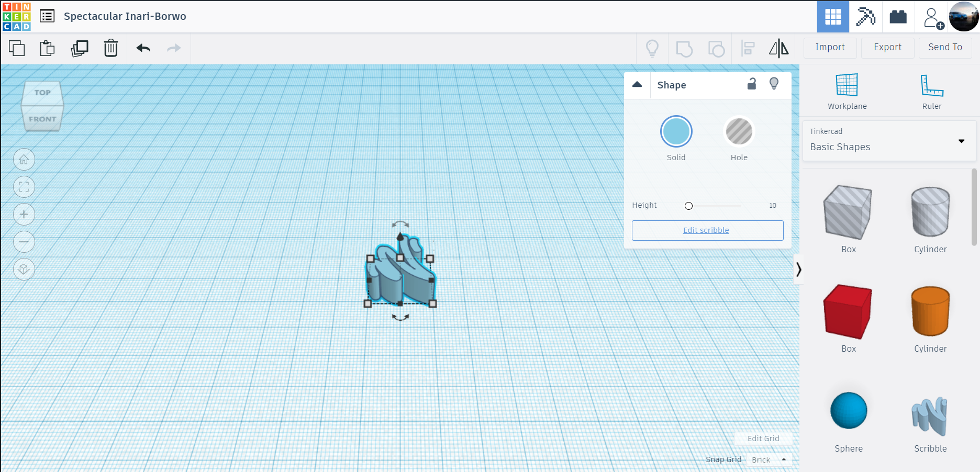Open the Snap Grid Brick dropdown
The height and width of the screenshot is (472, 980).
point(769,459)
